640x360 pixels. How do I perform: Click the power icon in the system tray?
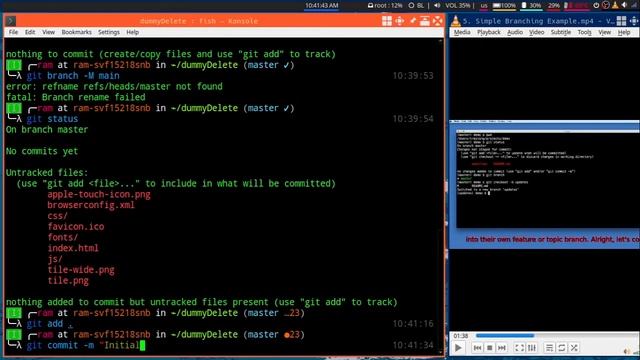pos(596,5)
